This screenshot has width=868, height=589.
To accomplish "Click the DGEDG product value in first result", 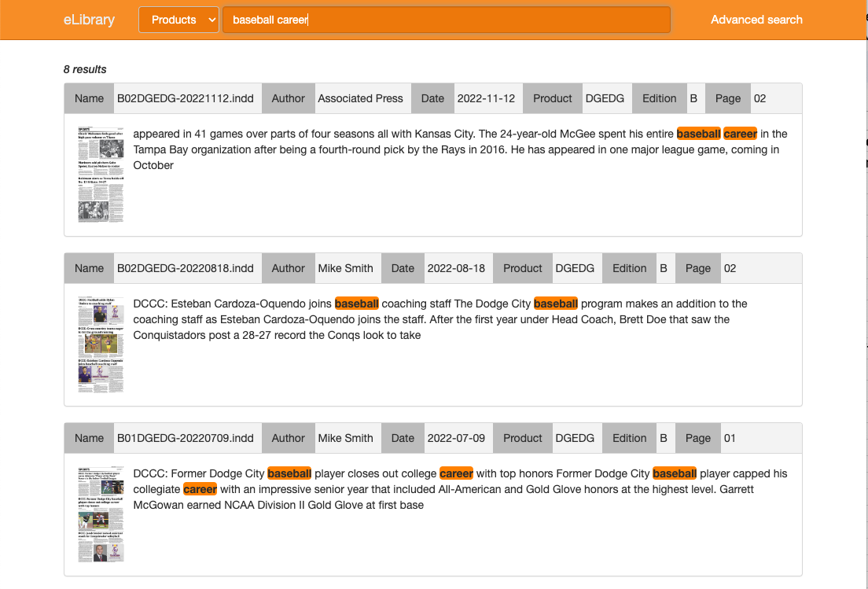I will 605,98.
